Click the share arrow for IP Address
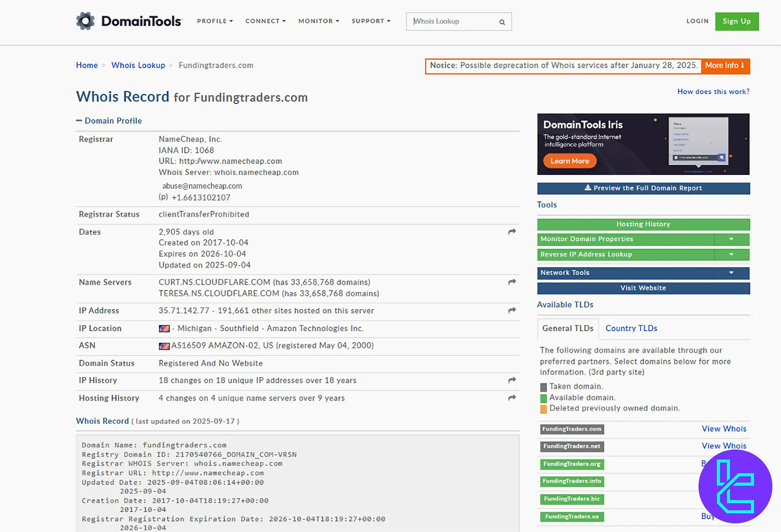 click(512, 310)
